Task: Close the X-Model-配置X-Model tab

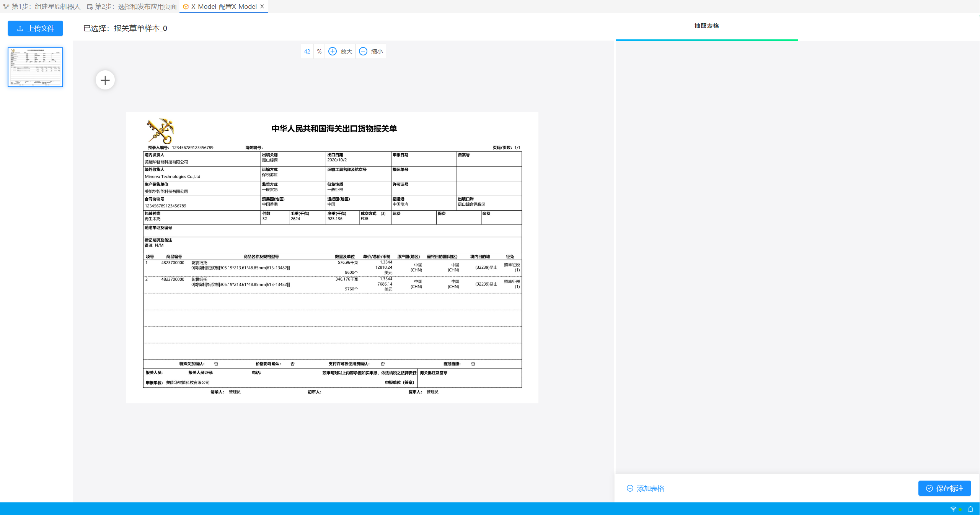Action: [262, 6]
